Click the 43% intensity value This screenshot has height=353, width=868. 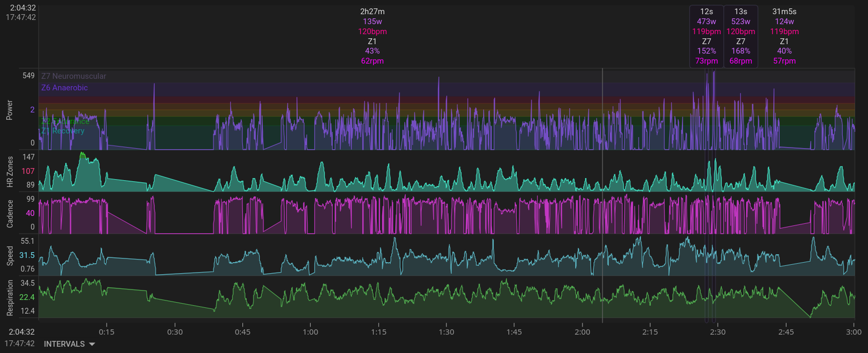(372, 51)
